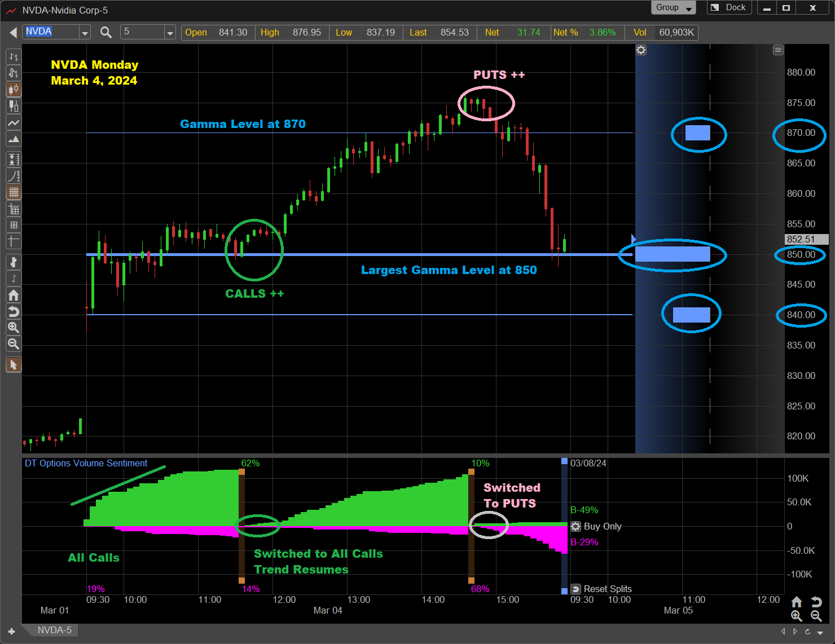Click the Reset Splits label

(608, 589)
